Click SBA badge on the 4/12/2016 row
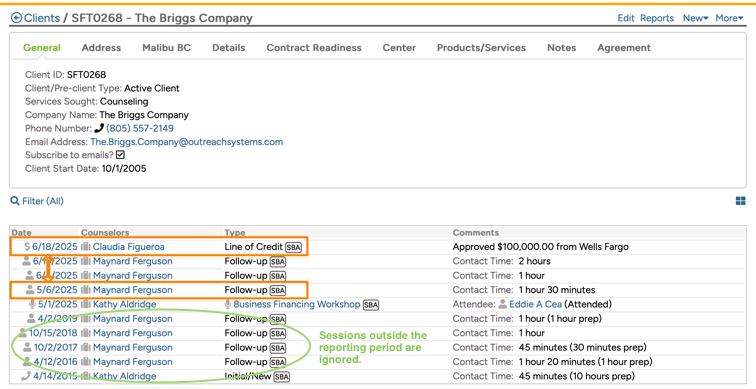The image size is (756, 389). click(x=278, y=362)
